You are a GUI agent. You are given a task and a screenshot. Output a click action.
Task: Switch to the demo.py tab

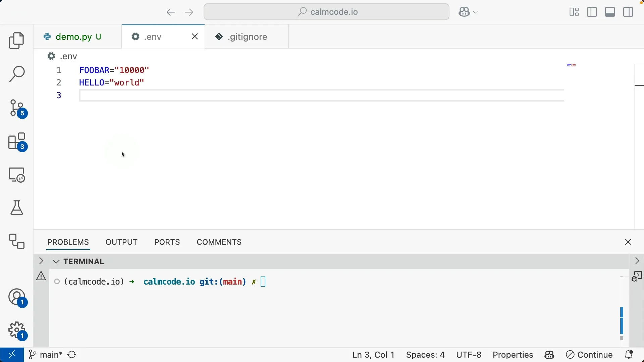[73, 37]
